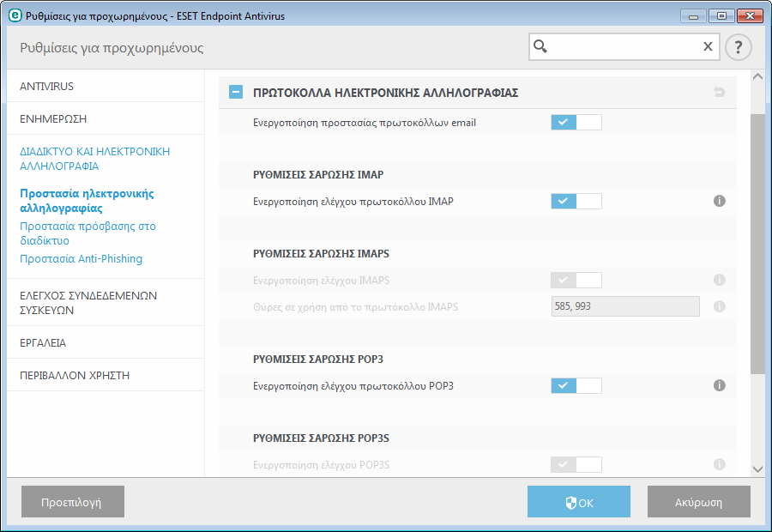Click the Προεπιλογή default button
Viewport: 772px width, 532px height.
pos(72,501)
